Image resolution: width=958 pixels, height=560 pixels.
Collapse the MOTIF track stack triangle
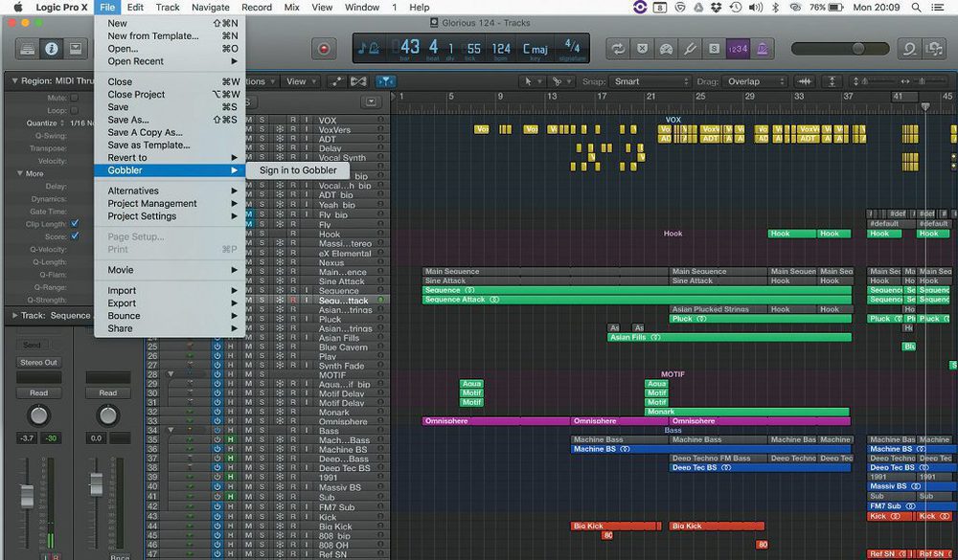coord(171,374)
